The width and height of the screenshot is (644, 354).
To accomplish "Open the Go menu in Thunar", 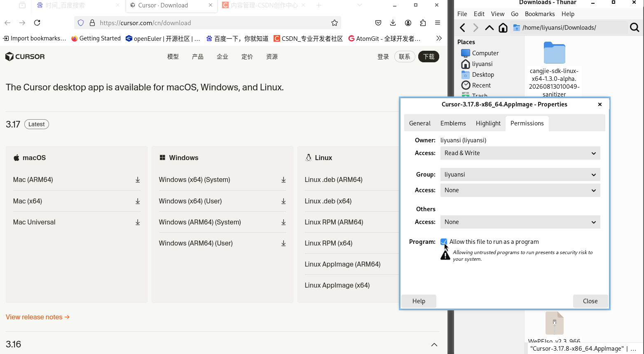I will [515, 14].
